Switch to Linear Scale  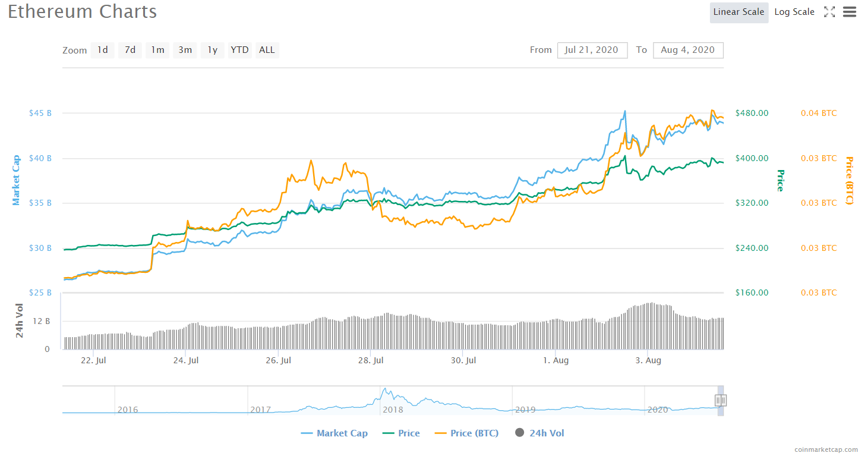pyautogui.click(x=739, y=12)
